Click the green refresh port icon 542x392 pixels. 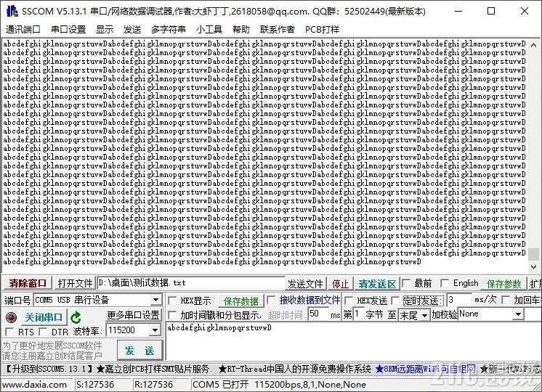click(76, 317)
